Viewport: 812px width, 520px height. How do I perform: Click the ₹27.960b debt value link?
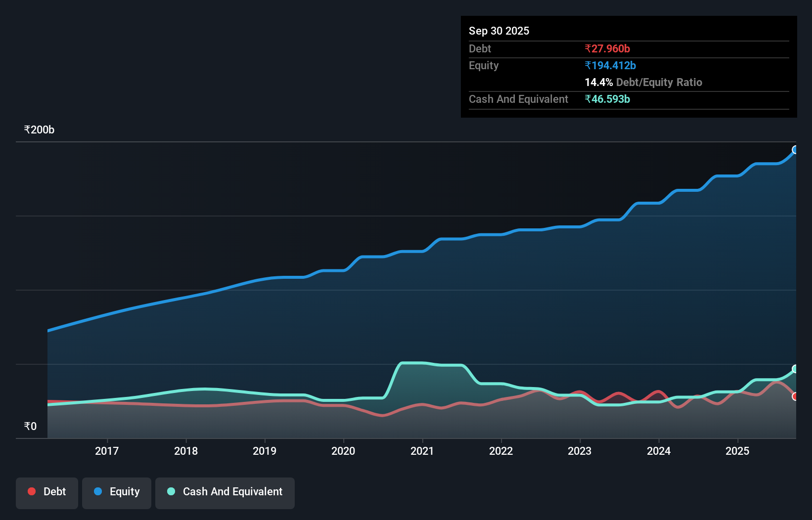pyautogui.click(x=607, y=48)
